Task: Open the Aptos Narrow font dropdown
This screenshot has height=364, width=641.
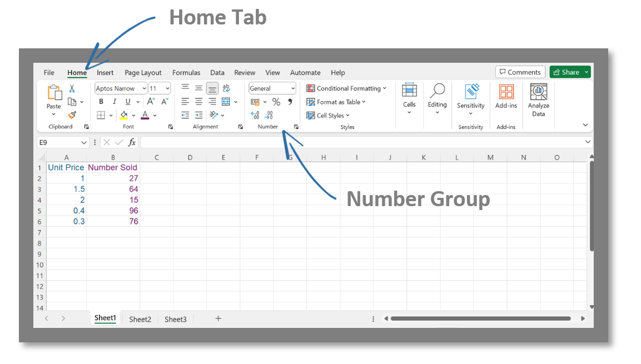Action: [x=145, y=88]
